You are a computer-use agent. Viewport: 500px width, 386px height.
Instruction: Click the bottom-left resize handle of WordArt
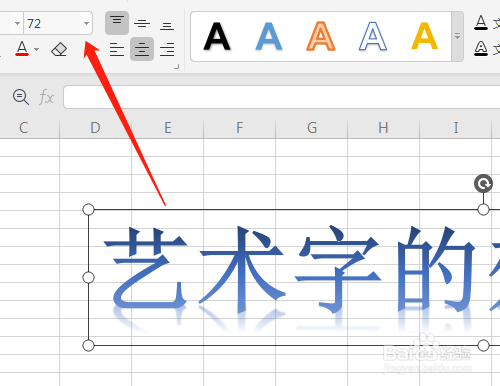(x=88, y=345)
